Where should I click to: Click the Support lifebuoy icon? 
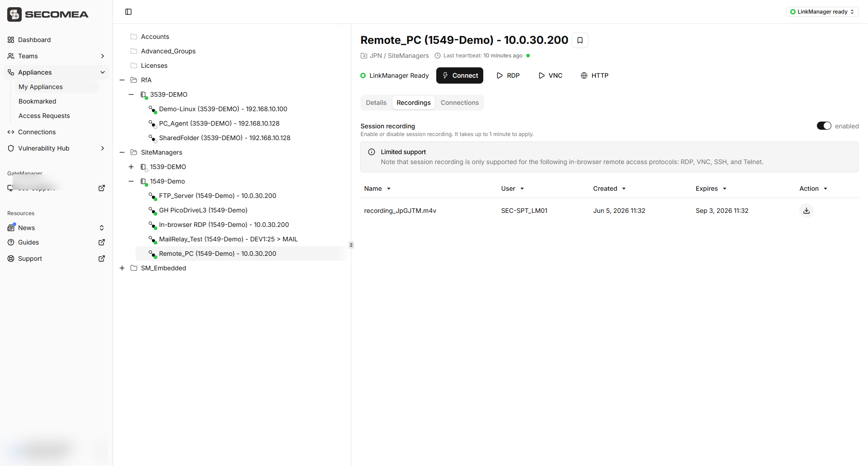pyautogui.click(x=11, y=259)
